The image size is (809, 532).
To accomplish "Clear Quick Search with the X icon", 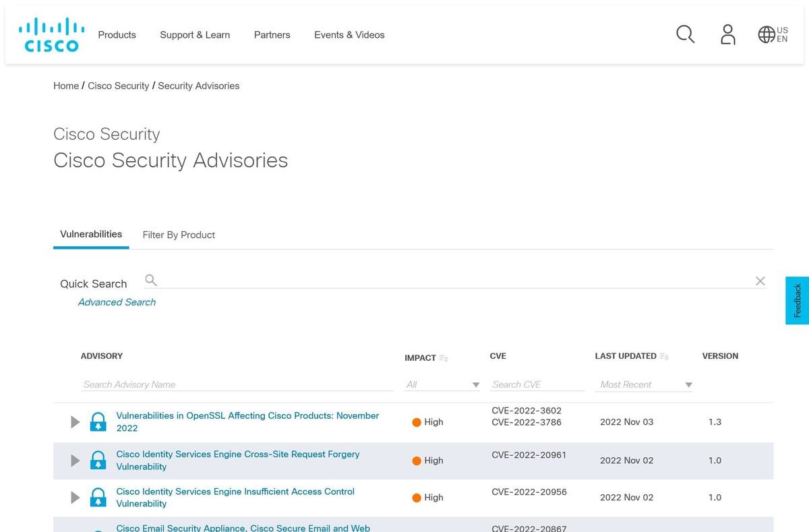I will (760, 281).
